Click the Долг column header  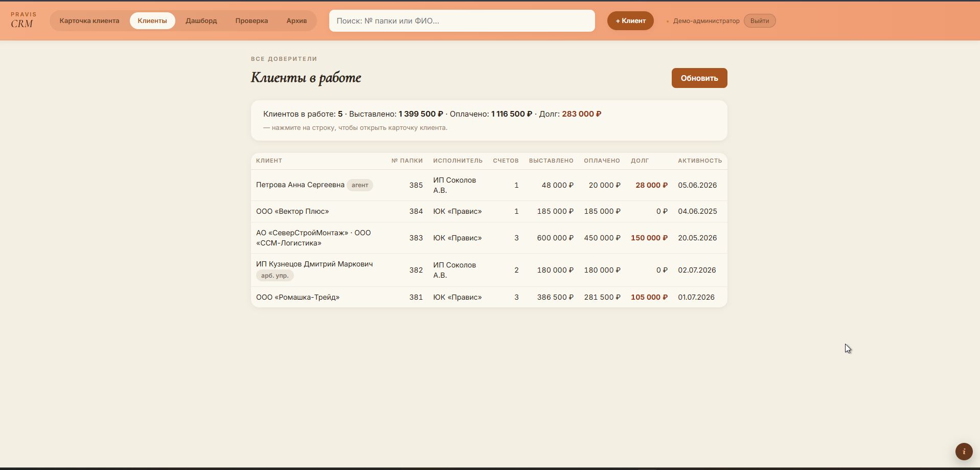click(640, 161)
